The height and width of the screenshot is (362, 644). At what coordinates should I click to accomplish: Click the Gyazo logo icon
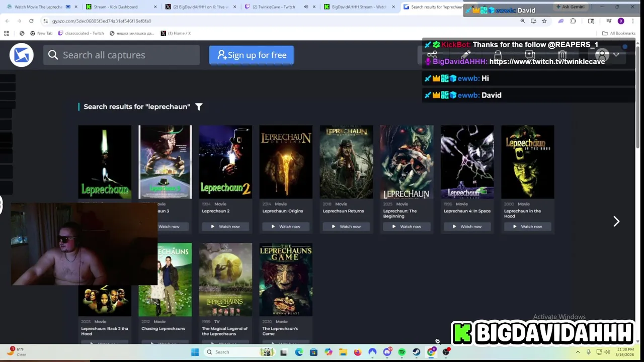click(x=21, y=55)
